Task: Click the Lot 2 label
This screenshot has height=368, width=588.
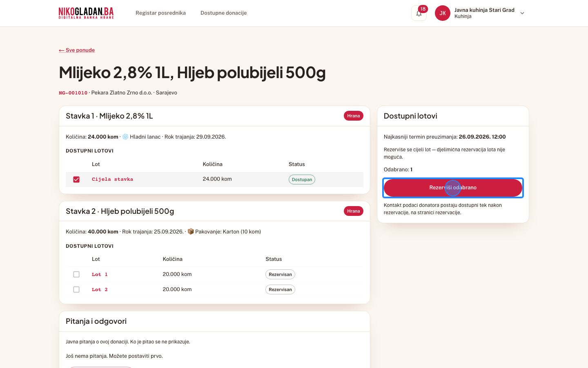Action: click(x=100, y=289)
